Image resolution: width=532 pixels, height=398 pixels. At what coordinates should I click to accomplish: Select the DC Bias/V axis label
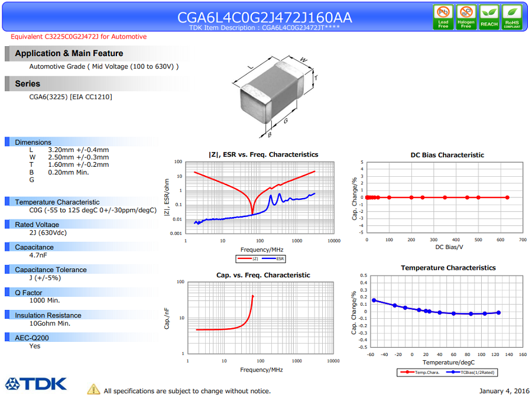(449, 247)
